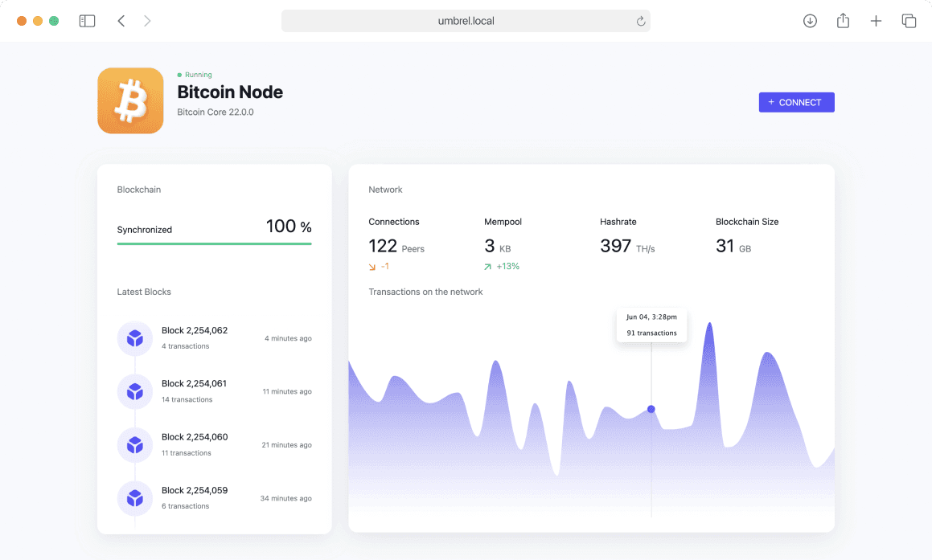The width and height of the screenshot is (932, 560).
Task: Click the '+13%' mempool change
Action: coord(507,267)
